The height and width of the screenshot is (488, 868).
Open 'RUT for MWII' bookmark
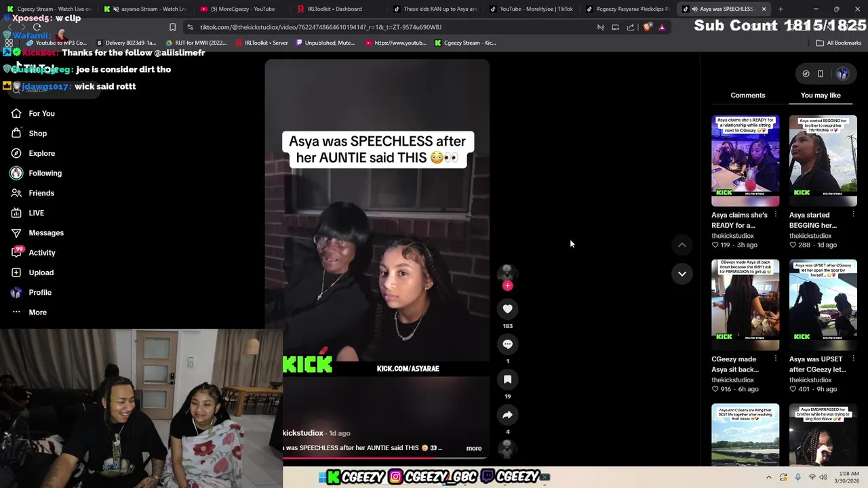click(196, 43)
